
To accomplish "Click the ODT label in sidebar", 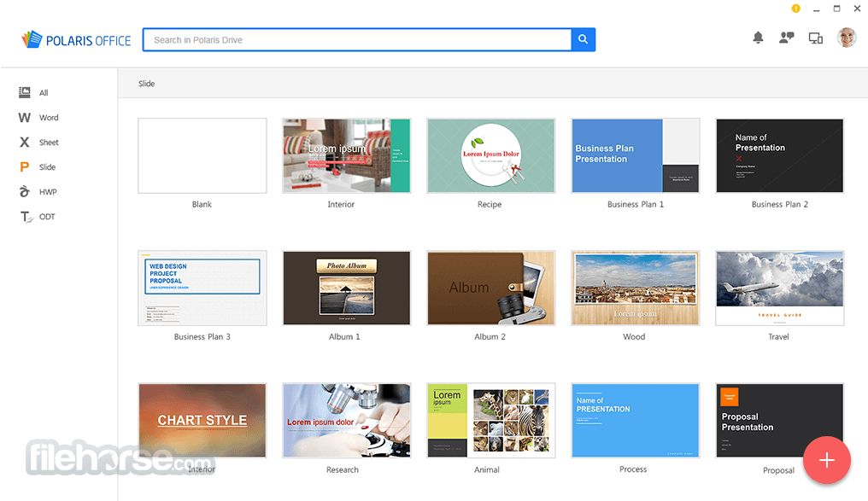I will click(x=47, y=217).
